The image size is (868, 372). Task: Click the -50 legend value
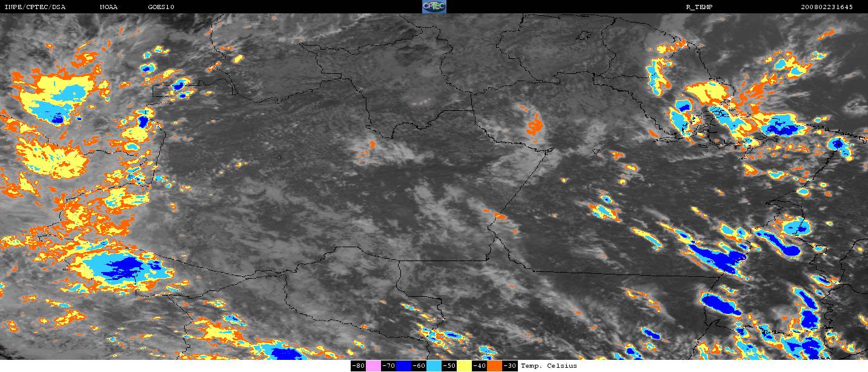coord(449,366)
